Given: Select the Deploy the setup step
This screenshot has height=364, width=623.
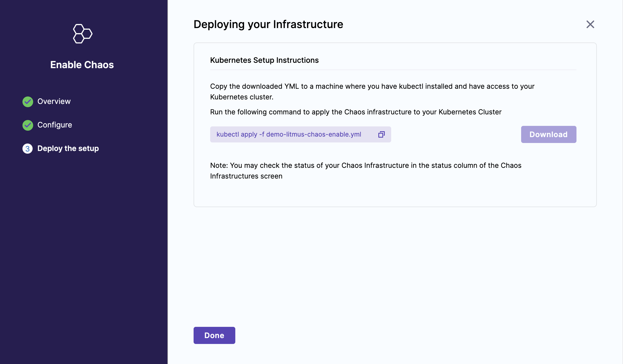Looking at the screenshot, I should pos(68,149).
